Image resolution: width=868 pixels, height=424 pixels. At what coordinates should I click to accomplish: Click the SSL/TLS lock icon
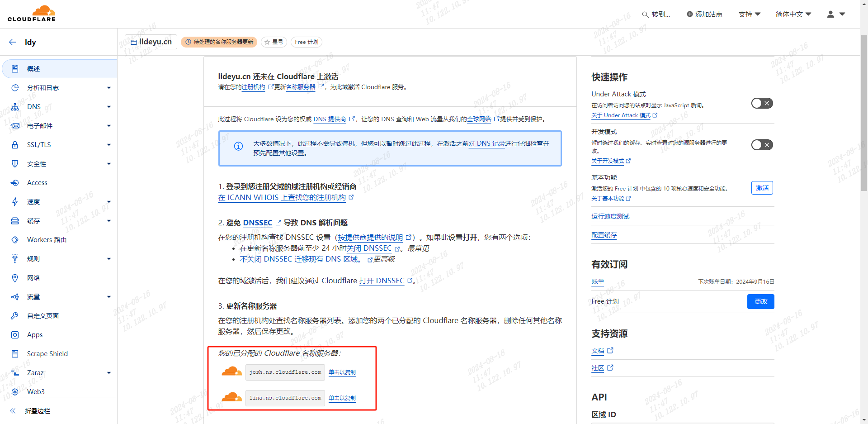point(15,145)
